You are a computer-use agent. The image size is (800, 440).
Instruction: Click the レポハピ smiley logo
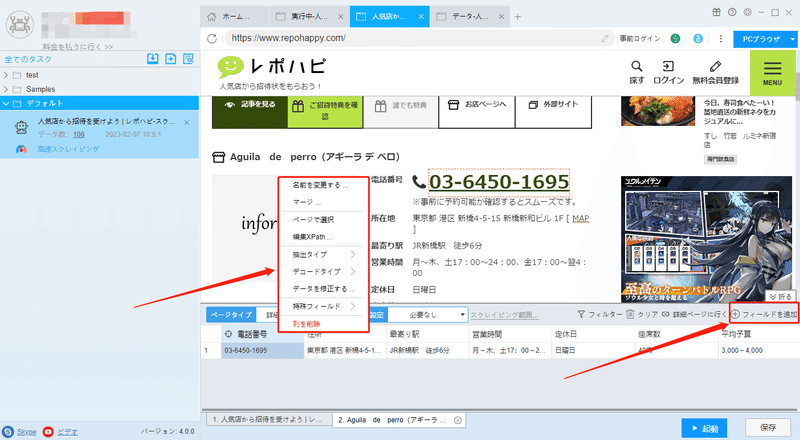(x=231, y=67)
